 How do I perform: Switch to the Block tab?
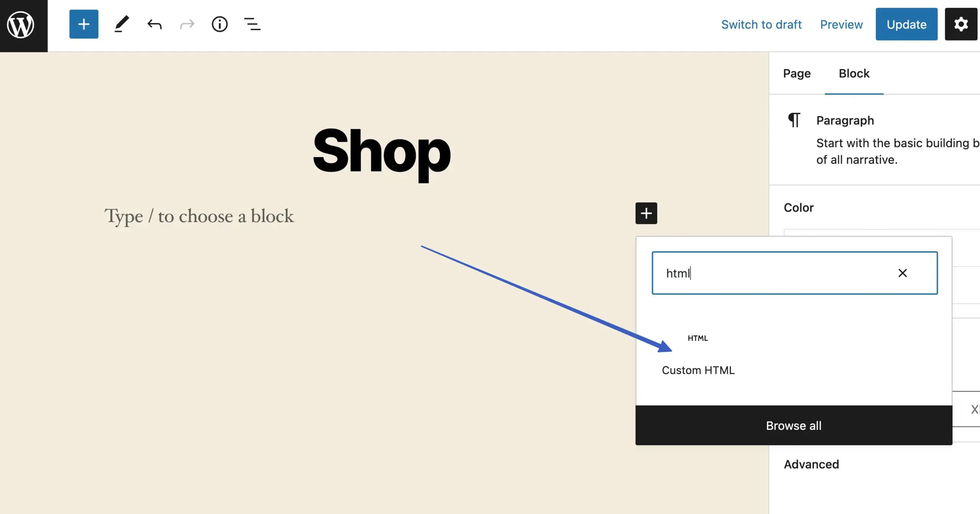click(x=854, y=73)
